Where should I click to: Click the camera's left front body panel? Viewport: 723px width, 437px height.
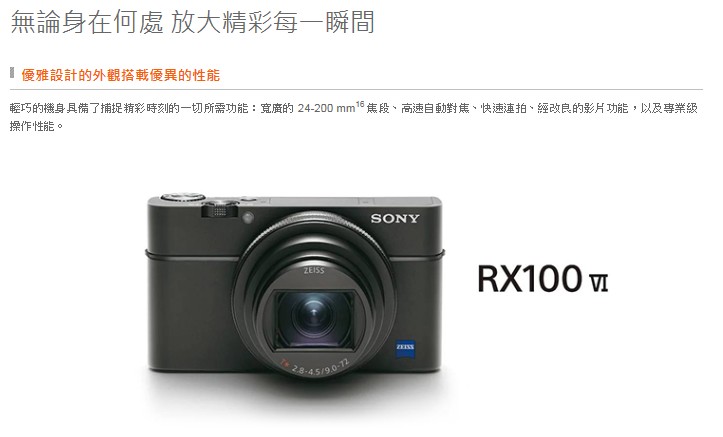pos(191,313)
